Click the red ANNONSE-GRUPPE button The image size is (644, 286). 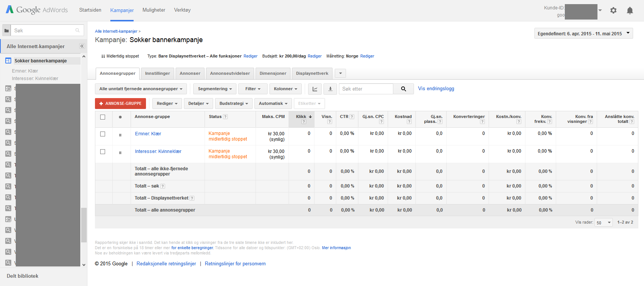tap(120, 103)
